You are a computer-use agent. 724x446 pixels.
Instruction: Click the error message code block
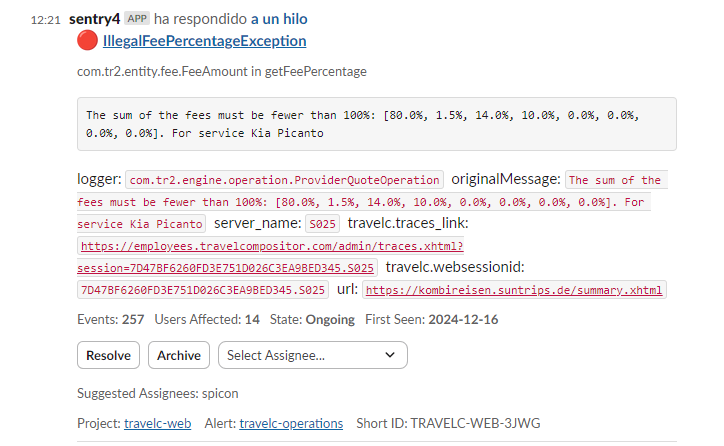(x=376, y=123)
